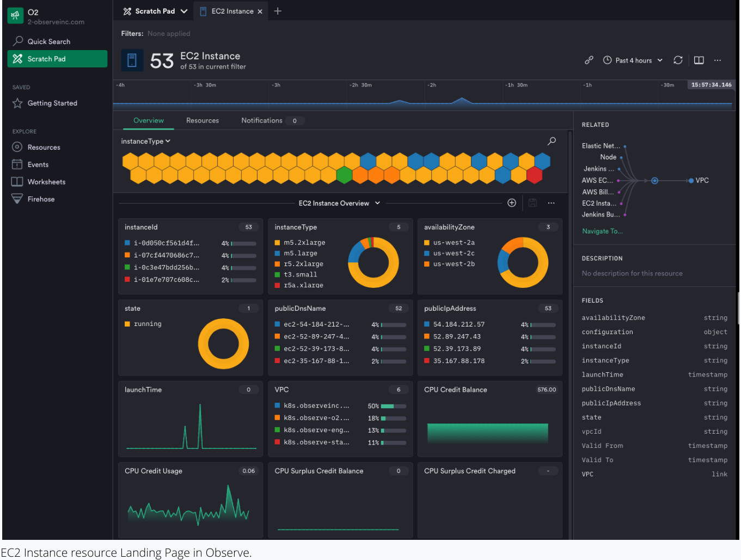This screenshot has width=741, height=560.
Task: Switch to the Resources tab
Action: coord(203,121)
